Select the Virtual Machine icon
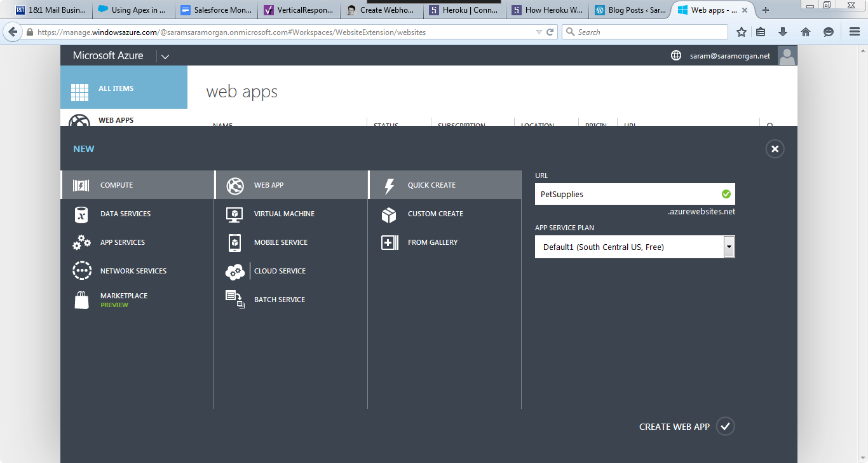This screenshot has height=463, width=868. (234, 214)
